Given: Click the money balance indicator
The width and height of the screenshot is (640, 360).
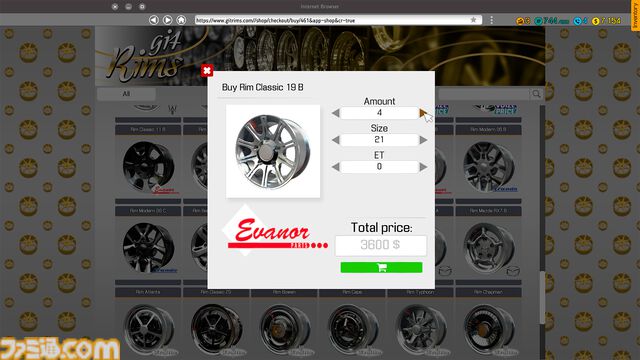Looking at the screenshot, I should click(607, 20).
